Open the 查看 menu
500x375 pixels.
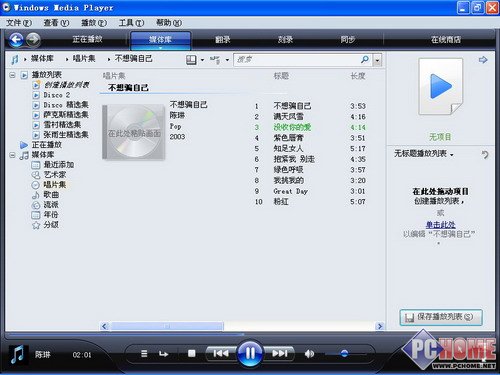(56, 23)
